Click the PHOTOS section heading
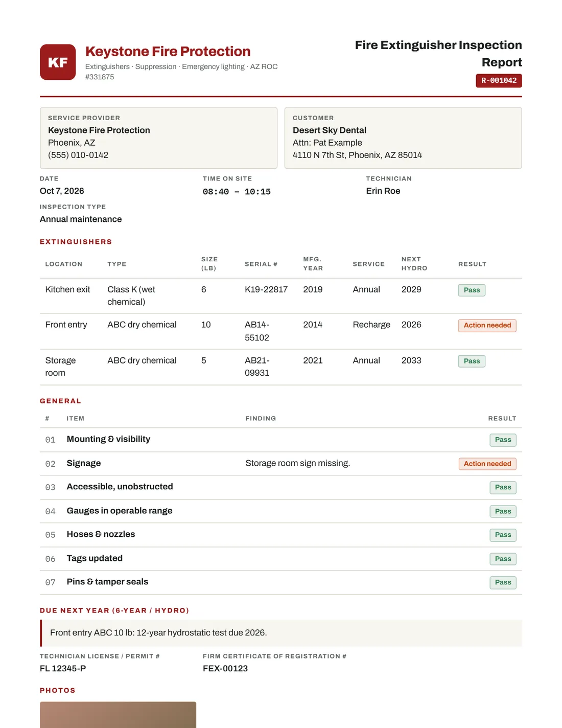Image resolution: width=562 pixels, height=728 pixels. [58, 691]
